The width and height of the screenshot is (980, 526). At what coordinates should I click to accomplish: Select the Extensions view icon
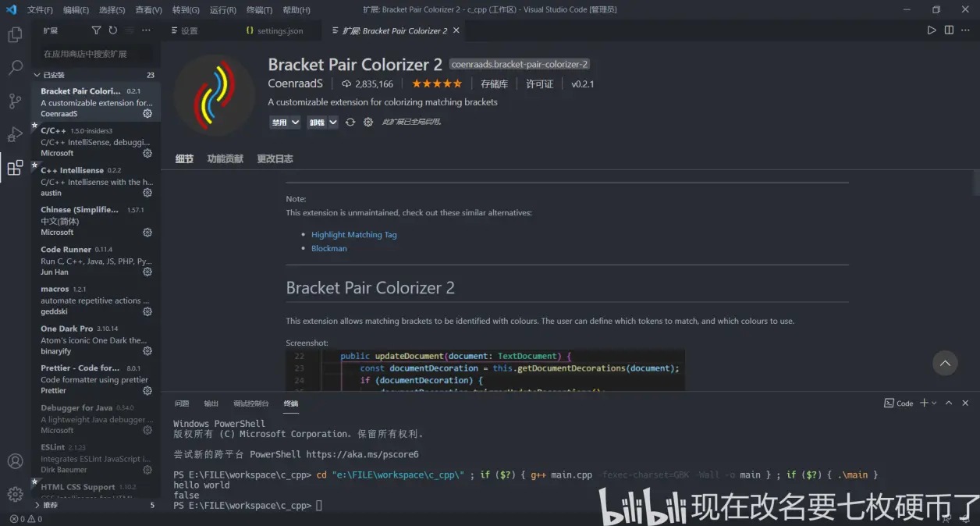coord(15,168)
